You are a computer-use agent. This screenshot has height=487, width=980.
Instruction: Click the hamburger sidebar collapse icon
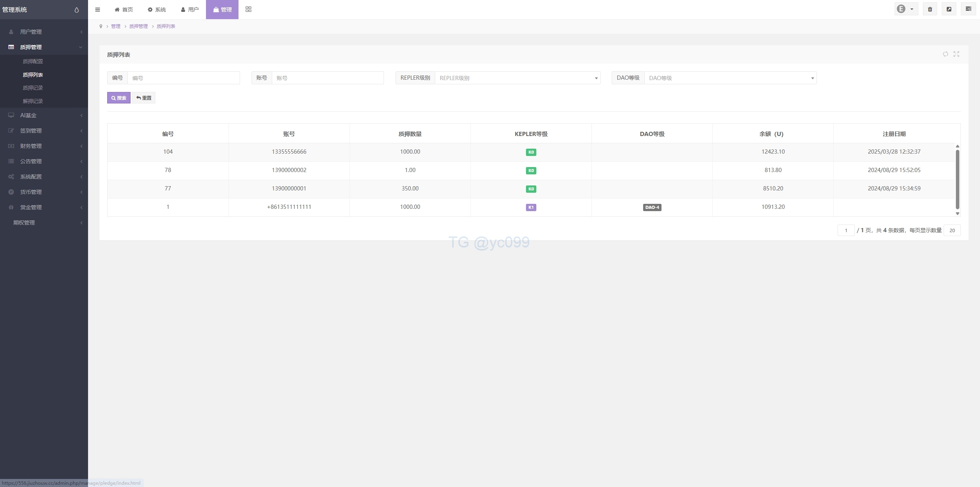pyautogui.click(x=98, y=10)
